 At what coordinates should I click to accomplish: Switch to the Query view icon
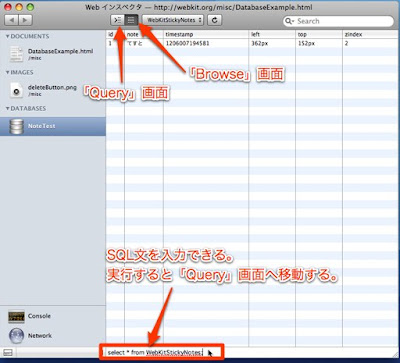(x=117, y=20)
